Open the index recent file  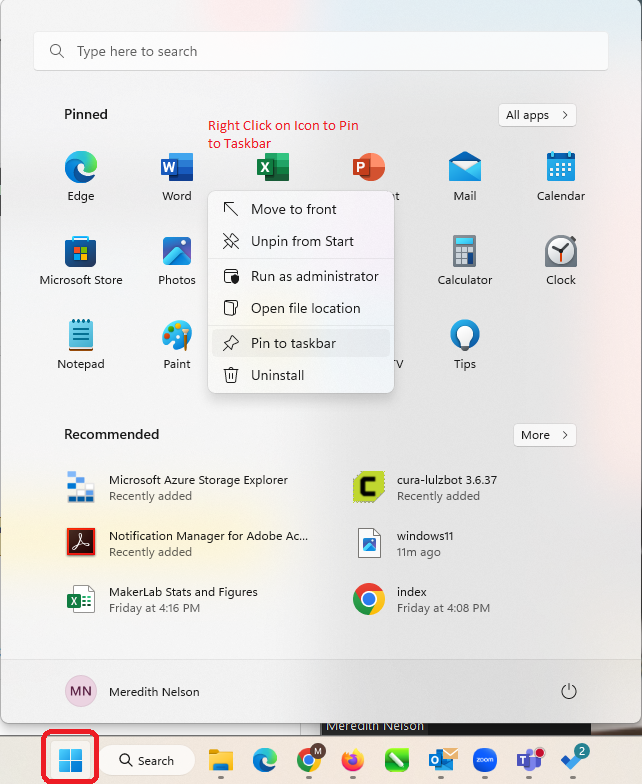point(421,599)
